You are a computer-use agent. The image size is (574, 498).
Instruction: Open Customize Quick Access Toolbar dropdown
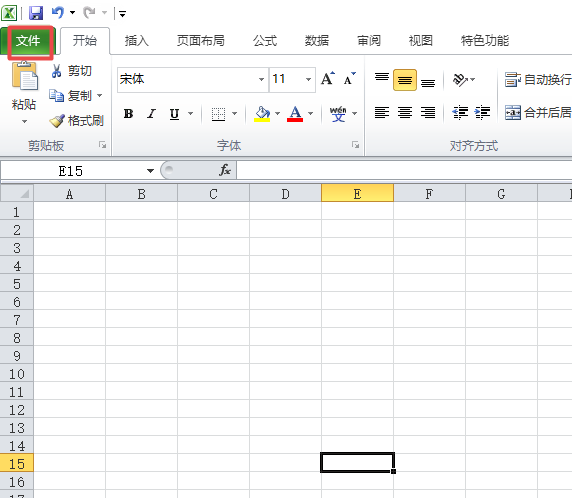coord(122,14)
